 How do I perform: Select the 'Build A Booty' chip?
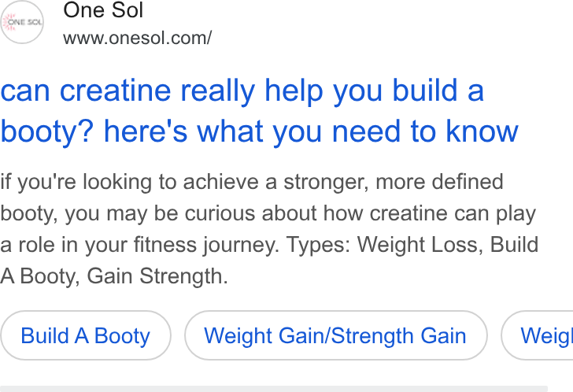86,335
